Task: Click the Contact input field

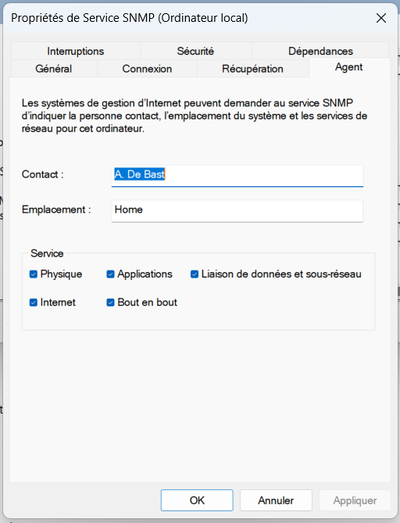Action: [237, 176]
